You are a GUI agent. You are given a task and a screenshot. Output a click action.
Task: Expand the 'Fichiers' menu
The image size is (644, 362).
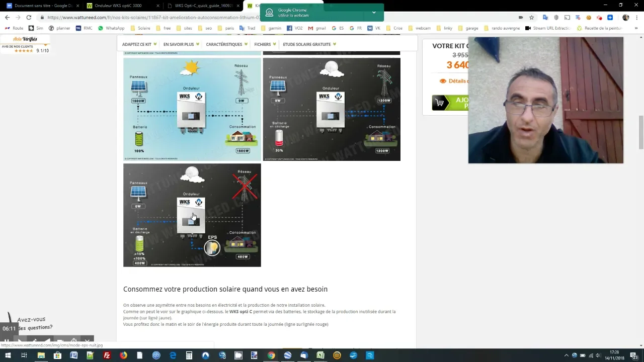tap(265, 44)
